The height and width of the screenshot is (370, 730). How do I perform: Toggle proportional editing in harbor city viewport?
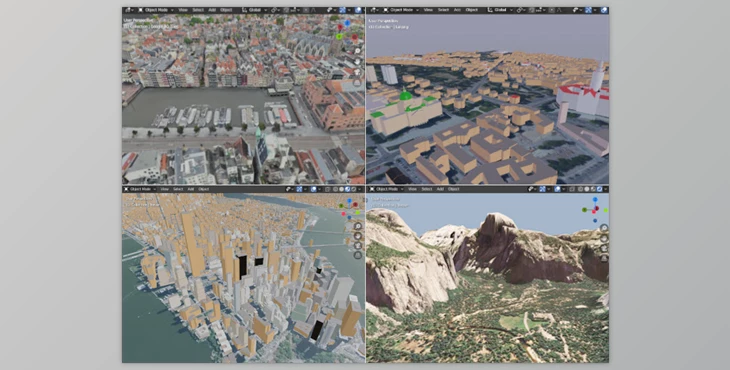click(306, 10)
